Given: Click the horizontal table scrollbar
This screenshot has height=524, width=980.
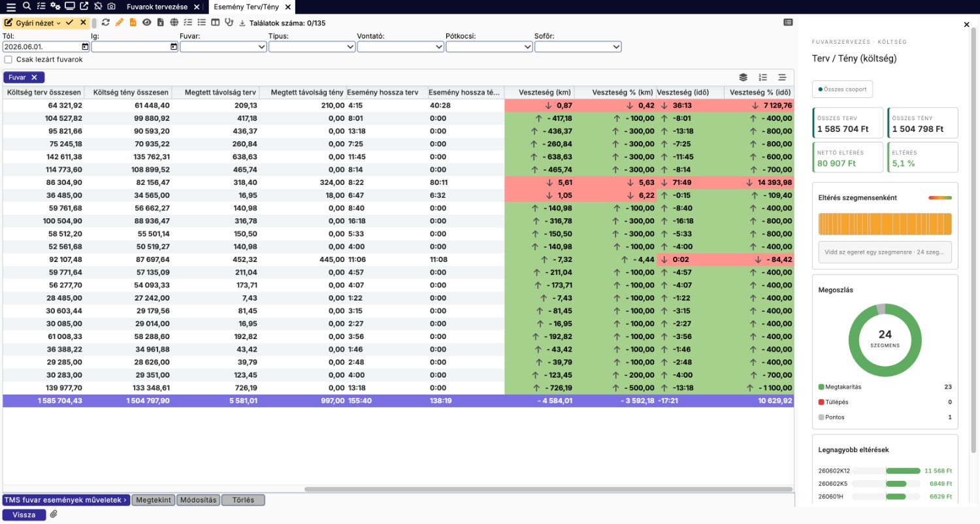Looking at the screenshot, I should coord(549,489).
